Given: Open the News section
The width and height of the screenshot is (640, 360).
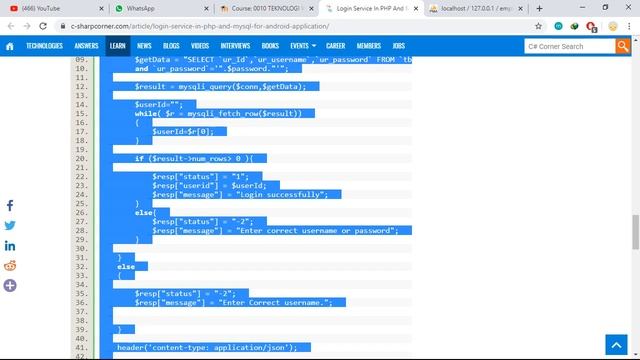Looking at the screenshot, I should pyautogui.click(x=144, y=46).
